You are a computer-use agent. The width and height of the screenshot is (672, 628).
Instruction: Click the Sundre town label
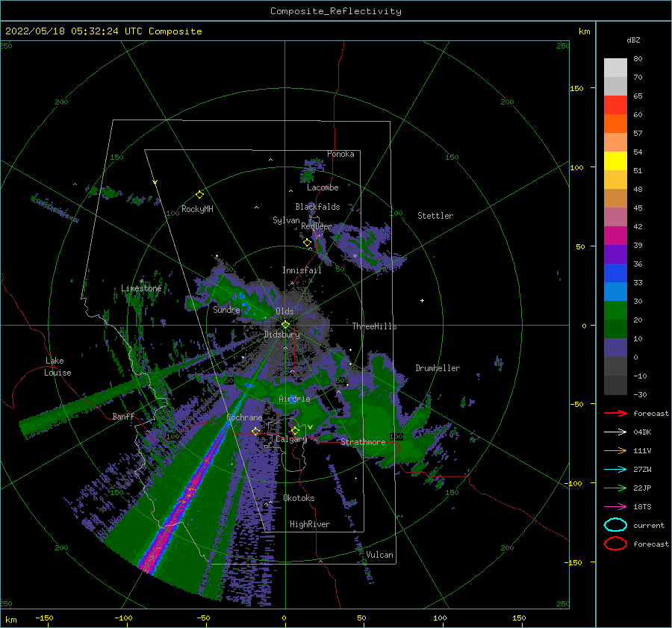(227, 309)
